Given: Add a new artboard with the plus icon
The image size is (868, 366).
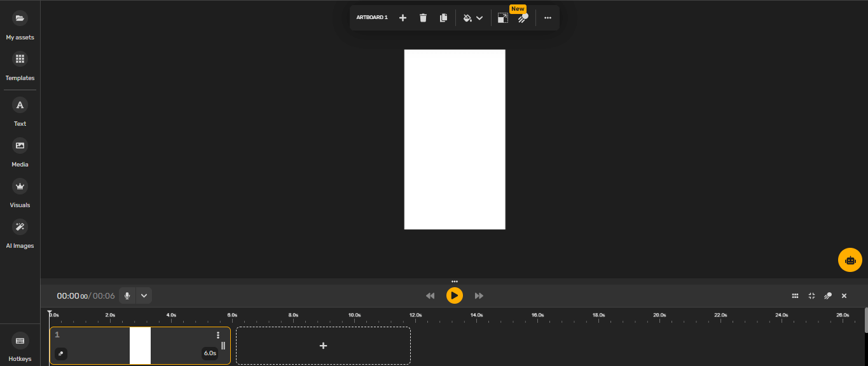Looking at the screenshot, I should pyautogui.click(x=403, y=17).
